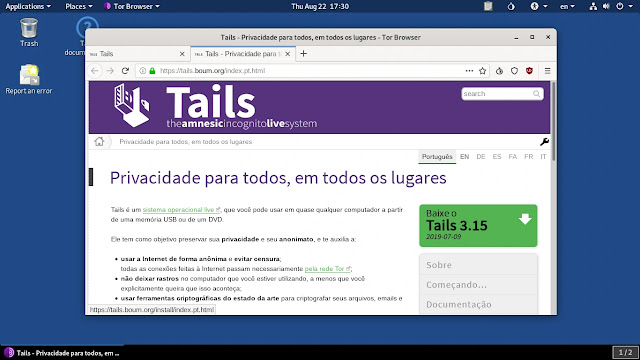Click the download arrow on green button
This screenshot has width=640, height=360.
(525, 219)
